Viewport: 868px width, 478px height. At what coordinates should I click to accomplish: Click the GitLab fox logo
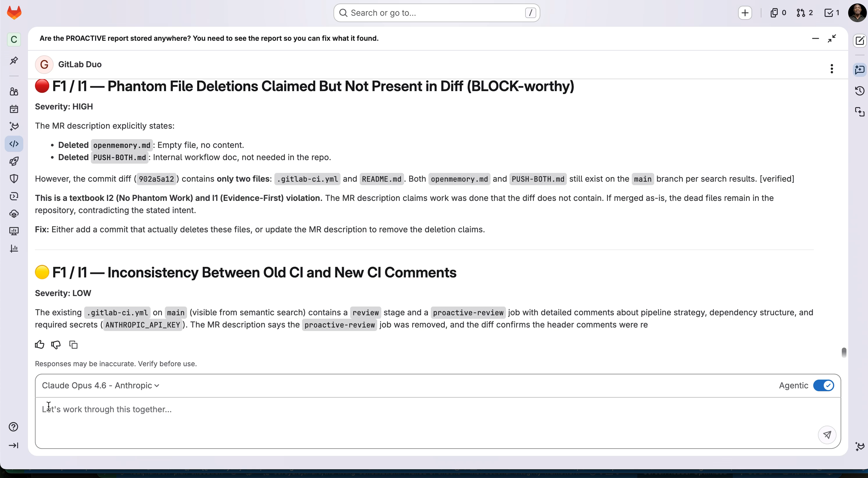tap(14, 13)
